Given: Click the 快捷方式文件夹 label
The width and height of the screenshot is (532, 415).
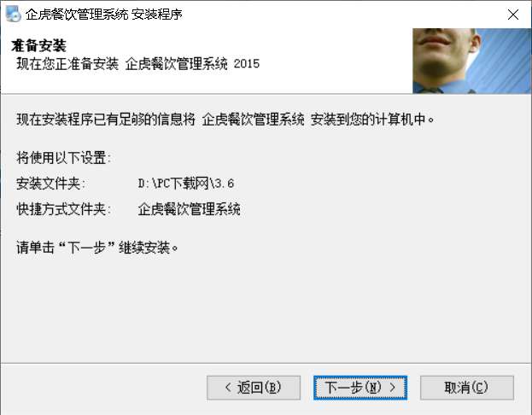Looking at the screenshot, I should tap(63, 209).
